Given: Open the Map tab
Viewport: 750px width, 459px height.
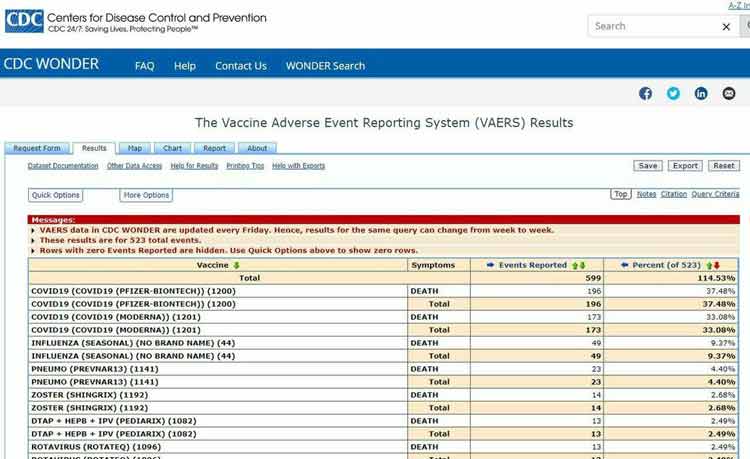Looking at the screenshot, I should pyautogui.click(x=135, y=148).
